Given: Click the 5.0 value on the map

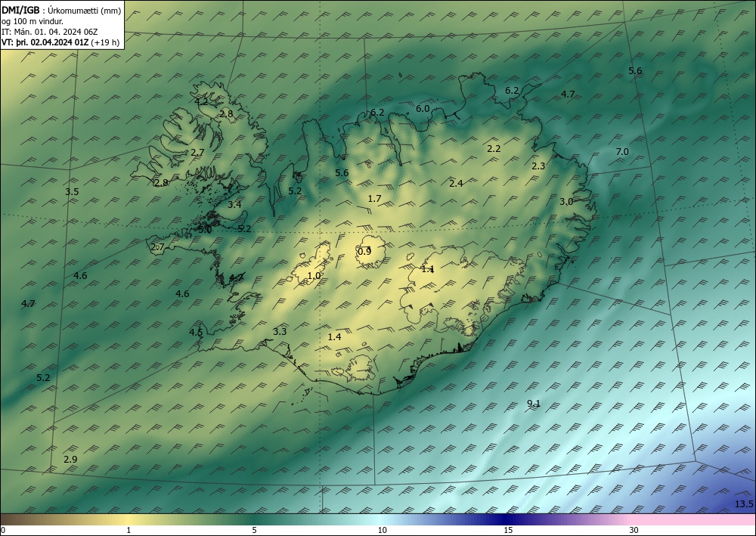Looking at the screenshot, I should (x=205, y=229).
